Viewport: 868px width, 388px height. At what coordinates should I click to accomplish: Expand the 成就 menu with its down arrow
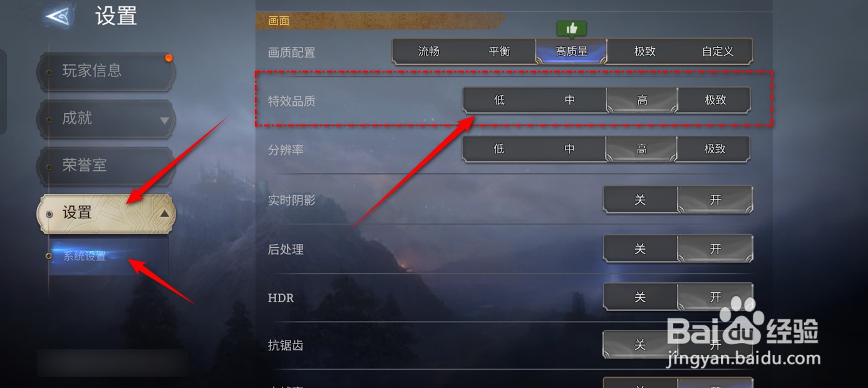[x=164, y=120]
